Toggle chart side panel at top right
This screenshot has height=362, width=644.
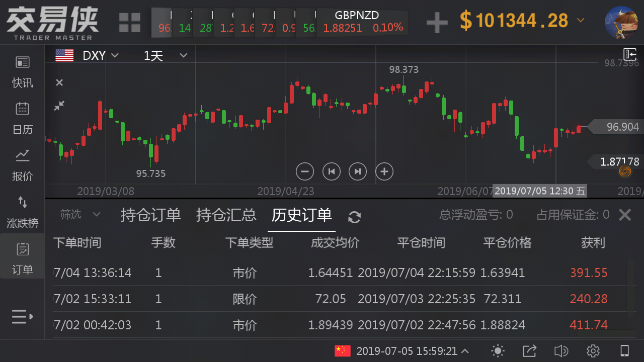point(629,54)
